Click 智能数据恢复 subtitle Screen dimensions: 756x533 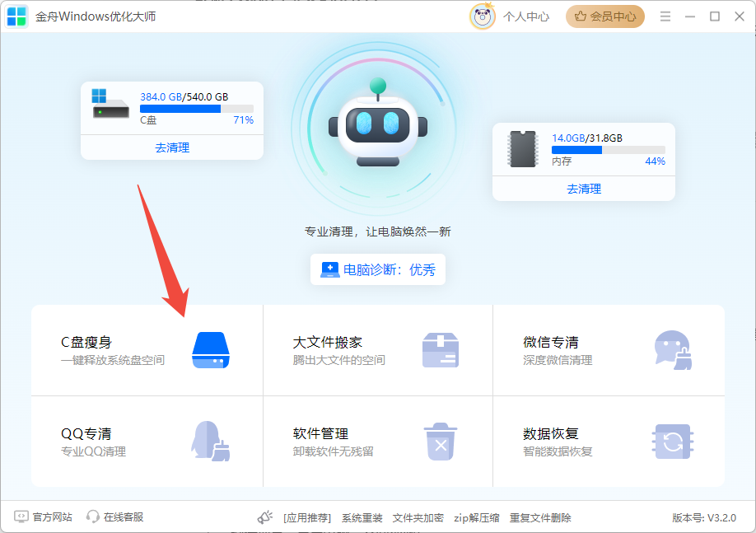click(558, 452)
